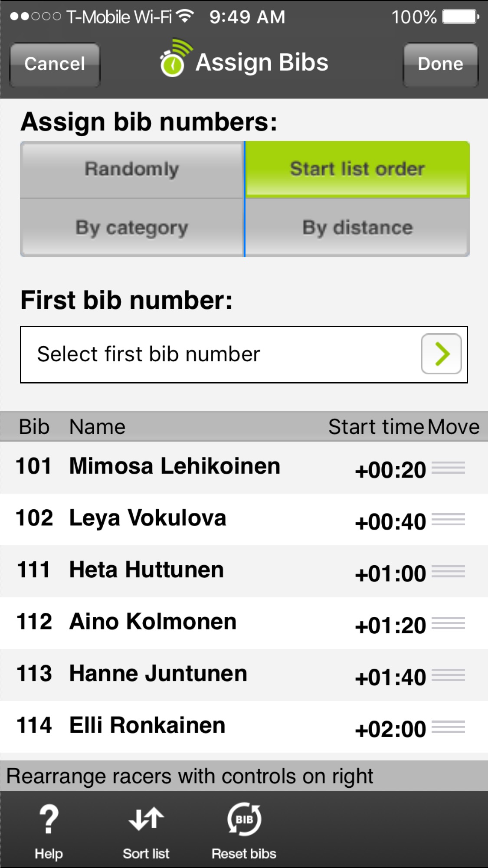The width and height of the screenshot is (488, 868).
Task: Open first bib number chevron arrow
Action: (x=441, y=354)
